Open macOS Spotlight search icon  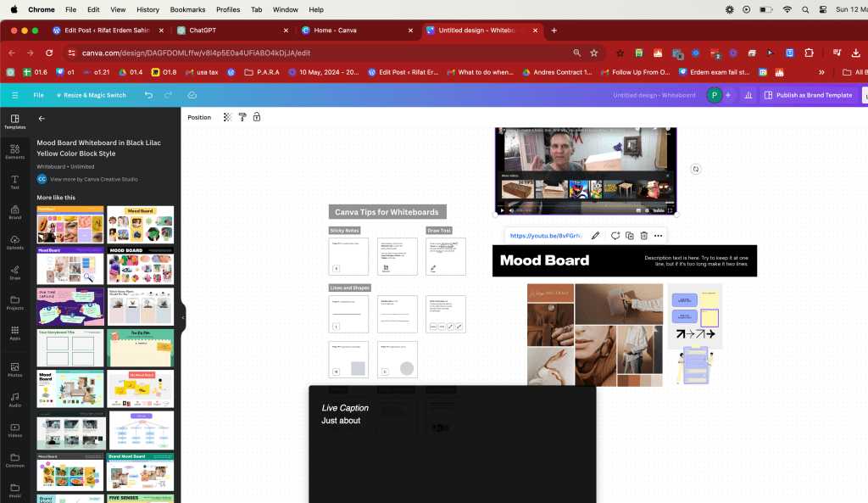[805, 9]
